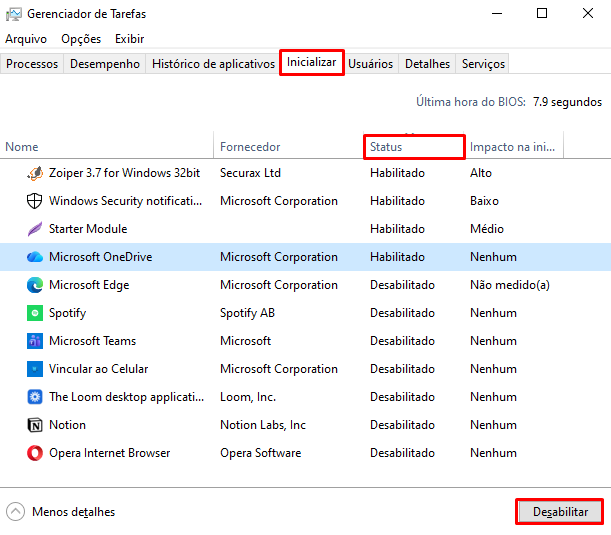611x535 pixels.
Task: Collapse view with Menos detalhes arrow
Action: click(x=16, y=511)
